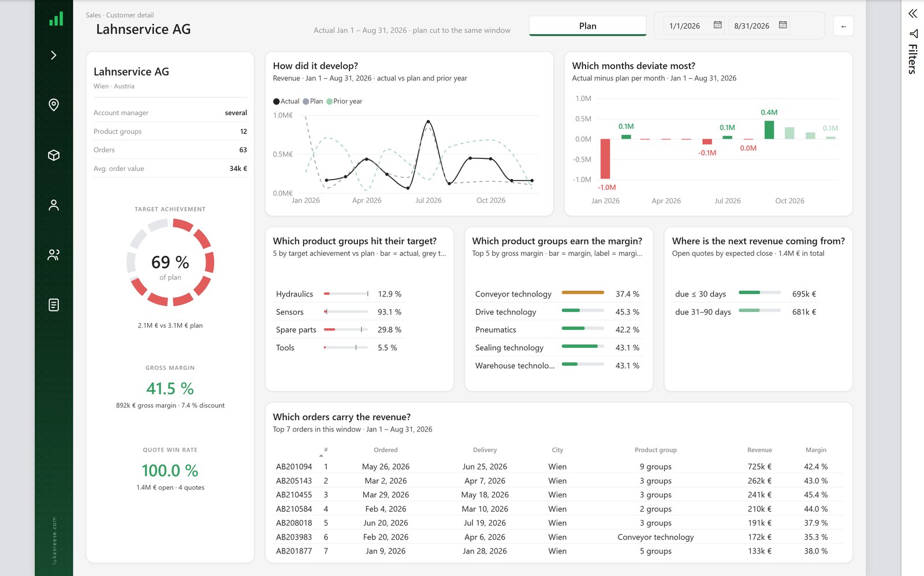Open the map location pin page
924x576 pixels.
[x=54, y=105]
